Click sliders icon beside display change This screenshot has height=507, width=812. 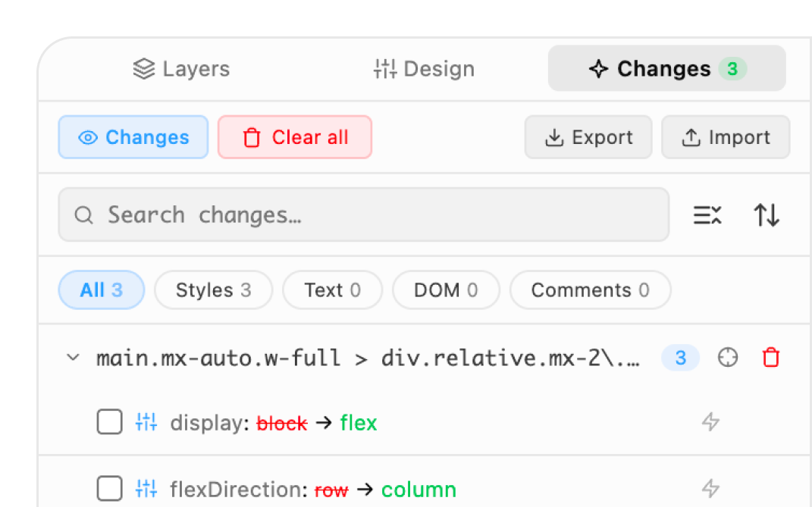(146, 422)
